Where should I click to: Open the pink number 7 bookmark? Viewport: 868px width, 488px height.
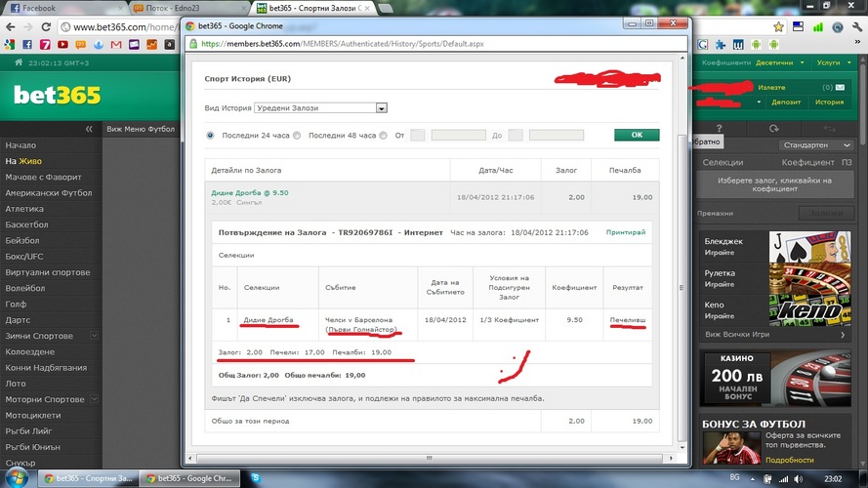(x=45, y=45)
